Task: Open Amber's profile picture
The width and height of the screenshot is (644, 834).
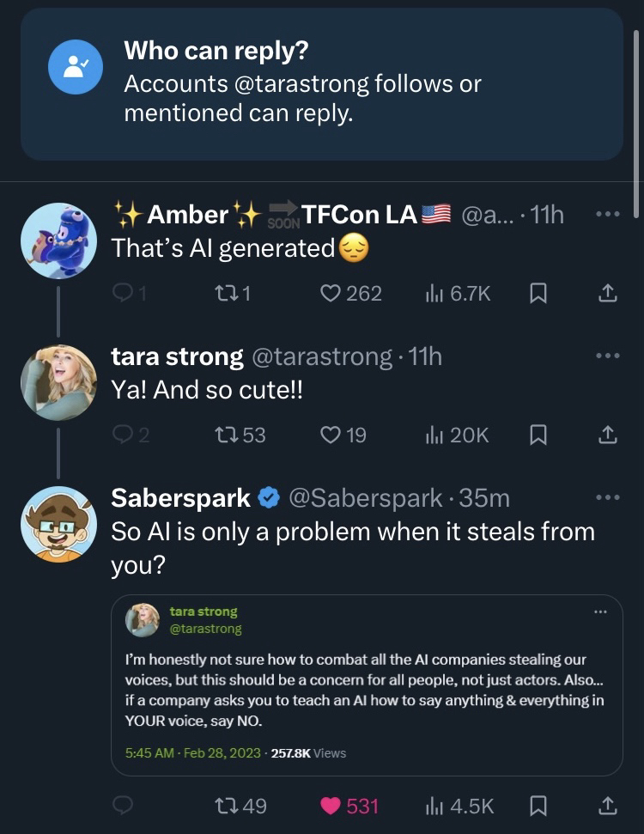Action: (58, 240)
